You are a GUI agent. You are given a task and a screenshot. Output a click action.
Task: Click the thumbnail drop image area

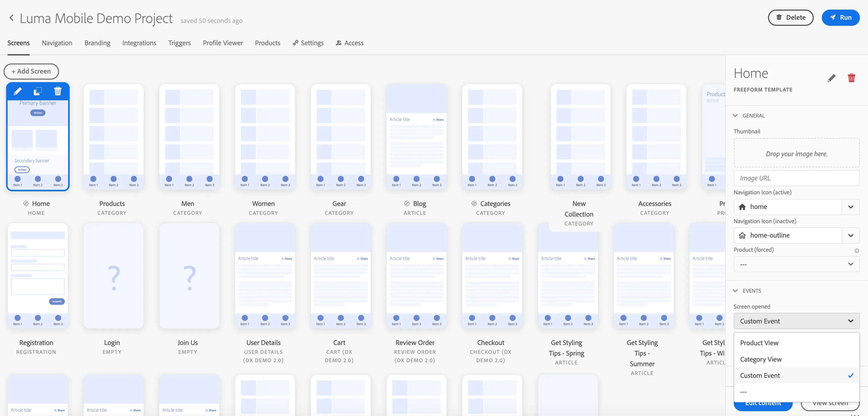point(796,153)
